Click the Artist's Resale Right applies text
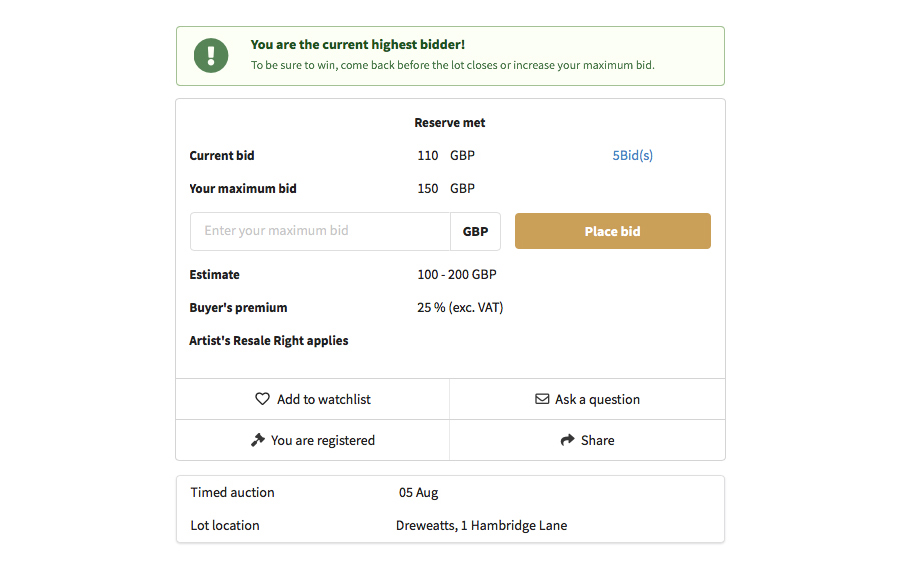This screenshot has height=563, width=899. 269,340
